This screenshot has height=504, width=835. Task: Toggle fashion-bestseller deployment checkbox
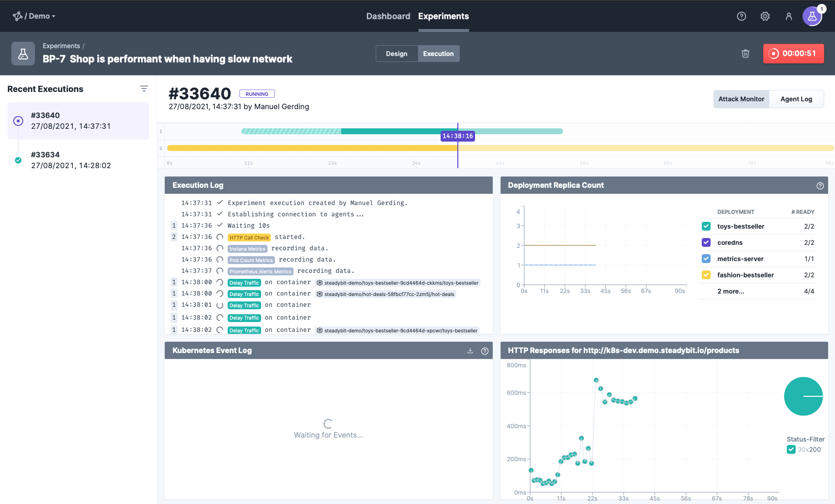pyautogui.click(x=706, y=275)
